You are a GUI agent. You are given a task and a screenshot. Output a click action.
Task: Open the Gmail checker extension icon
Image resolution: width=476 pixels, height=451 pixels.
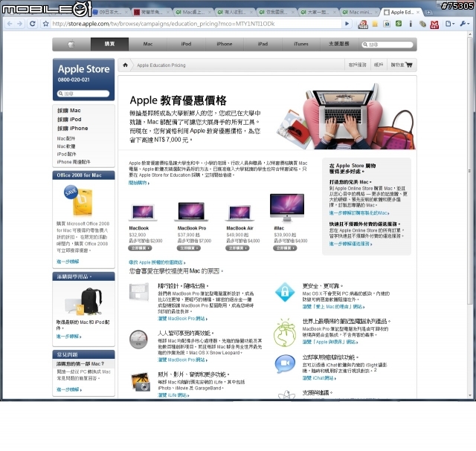click(434, 24)
